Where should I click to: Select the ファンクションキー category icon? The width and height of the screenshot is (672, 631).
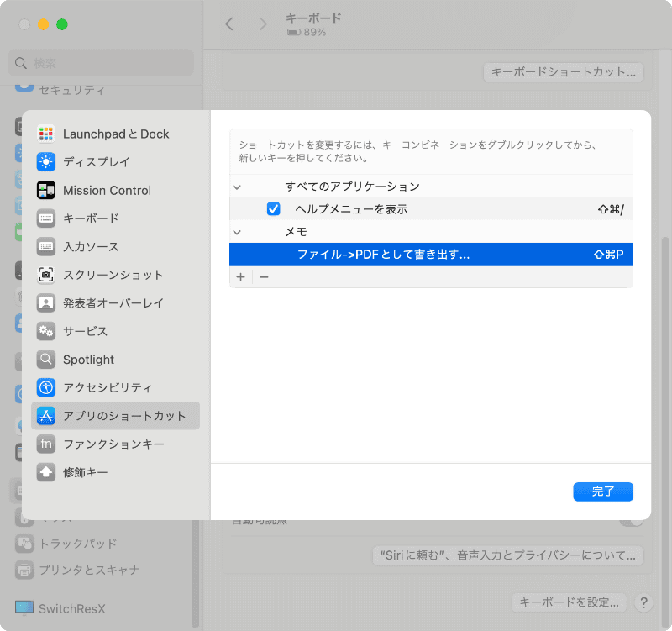(x=48, y=444)
